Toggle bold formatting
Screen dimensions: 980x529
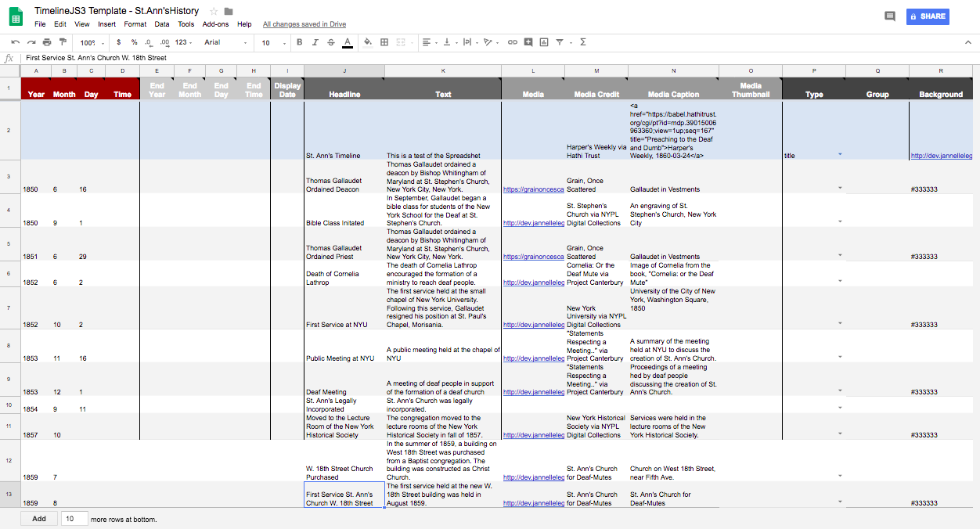click(299, 42)
